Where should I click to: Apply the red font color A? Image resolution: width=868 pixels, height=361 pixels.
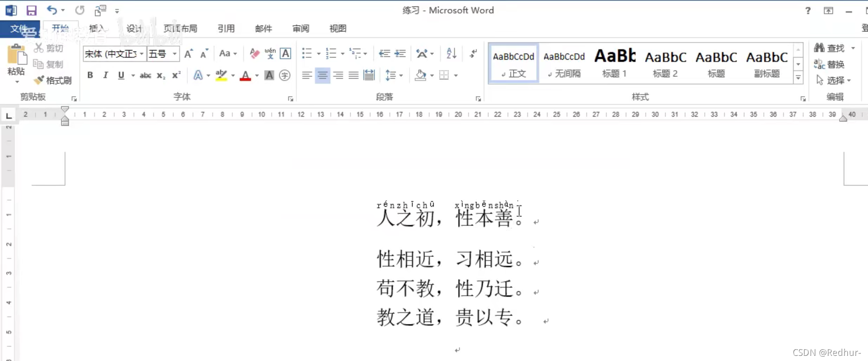[x=245, y=75]
